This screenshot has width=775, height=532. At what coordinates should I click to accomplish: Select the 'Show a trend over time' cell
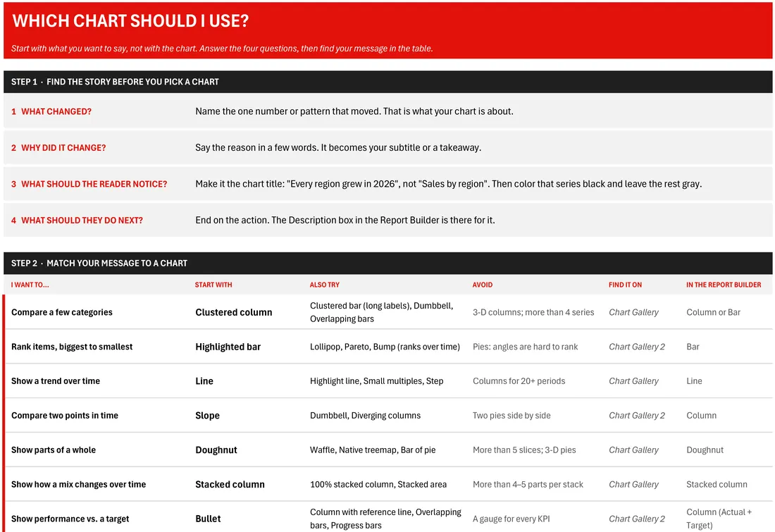point(56,381)
